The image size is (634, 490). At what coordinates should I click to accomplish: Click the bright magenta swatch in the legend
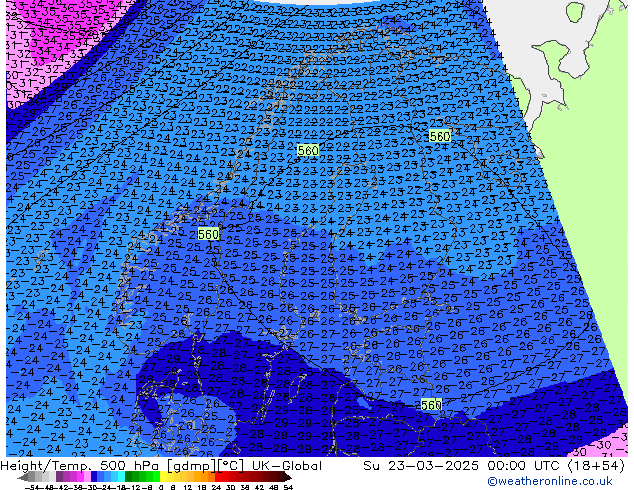pyautogui.click(x=80, y=477)
